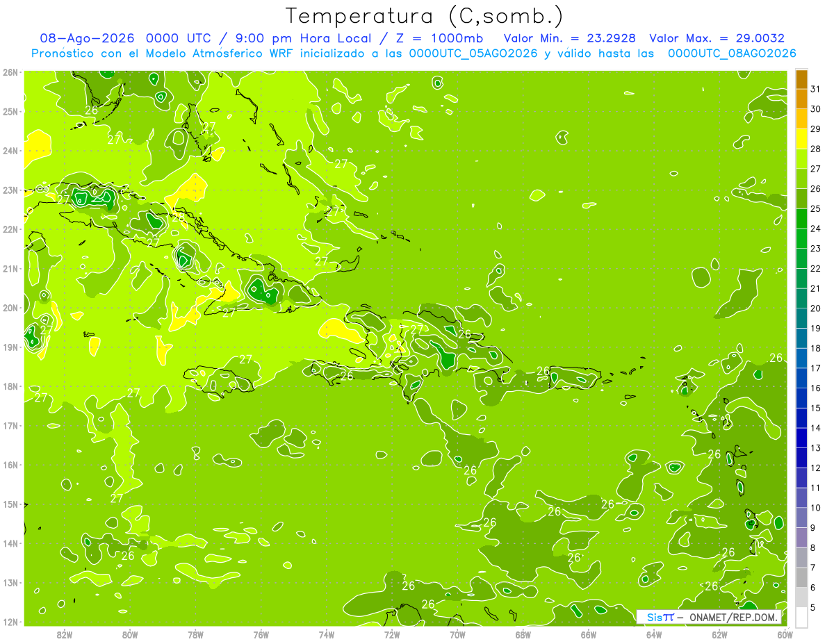Click the latitude axis label "18N"

click(x=10, y=386)
